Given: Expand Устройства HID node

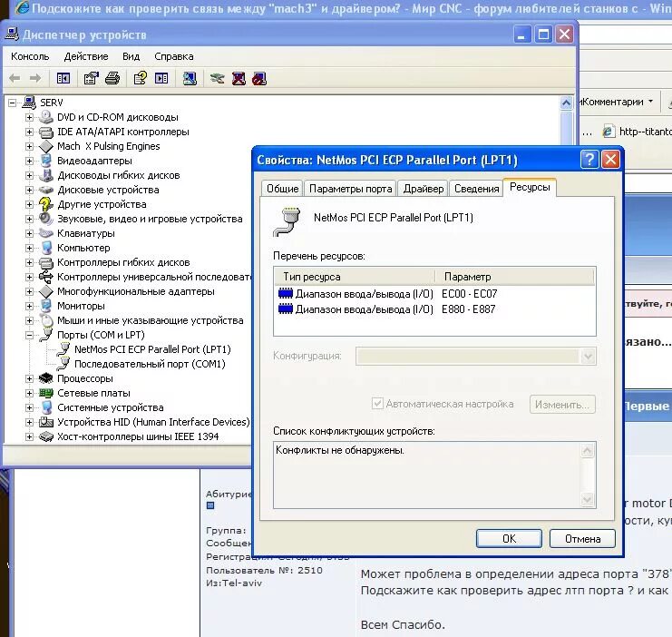Looking at the screenshot, I should click(29, 422).
